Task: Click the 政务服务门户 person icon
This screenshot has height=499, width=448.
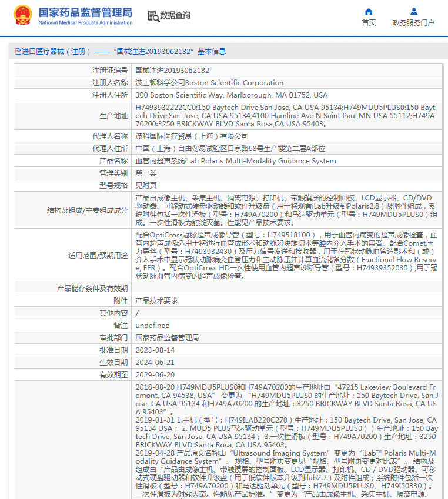Action: tap(414, 12)
